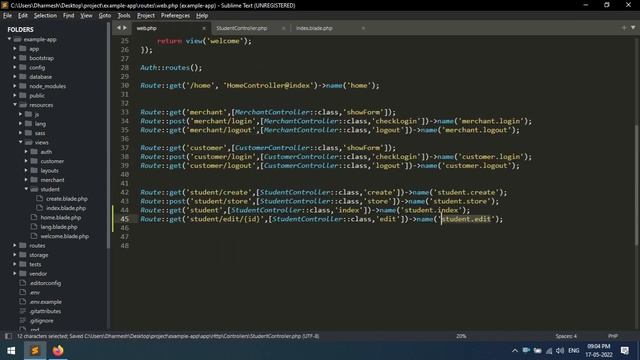Open the Edit menu
The width and height of the screenshot is (640, 360).
point(22,16)
